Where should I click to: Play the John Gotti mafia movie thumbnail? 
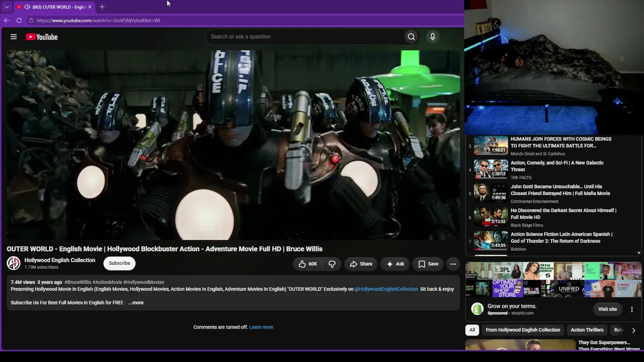(491, 193)
